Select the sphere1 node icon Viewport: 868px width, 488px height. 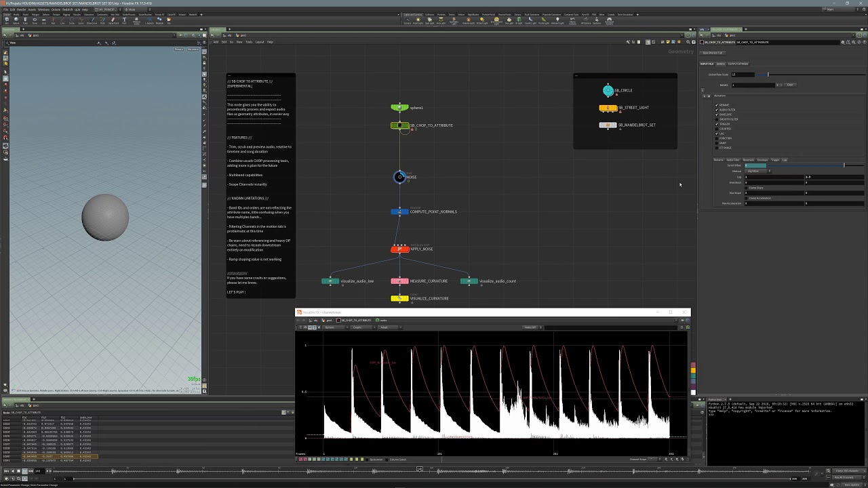point(399,108)
